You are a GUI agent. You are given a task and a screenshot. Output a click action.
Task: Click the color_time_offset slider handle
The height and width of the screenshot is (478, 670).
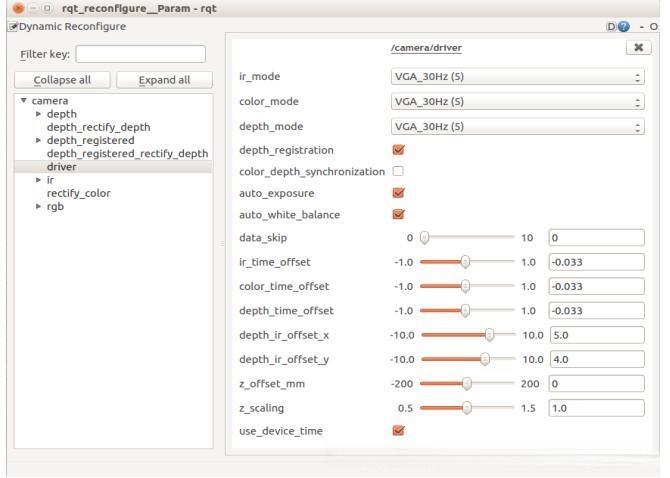click(x=465, y=286)
